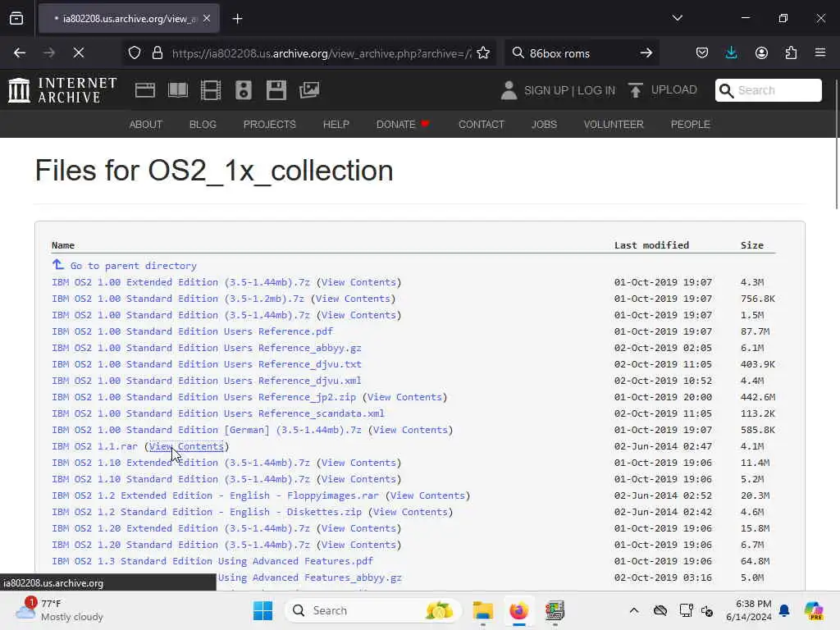Click the LOG IN link
The height and width of the screenshot is (630, 840).
coord(596,90)
